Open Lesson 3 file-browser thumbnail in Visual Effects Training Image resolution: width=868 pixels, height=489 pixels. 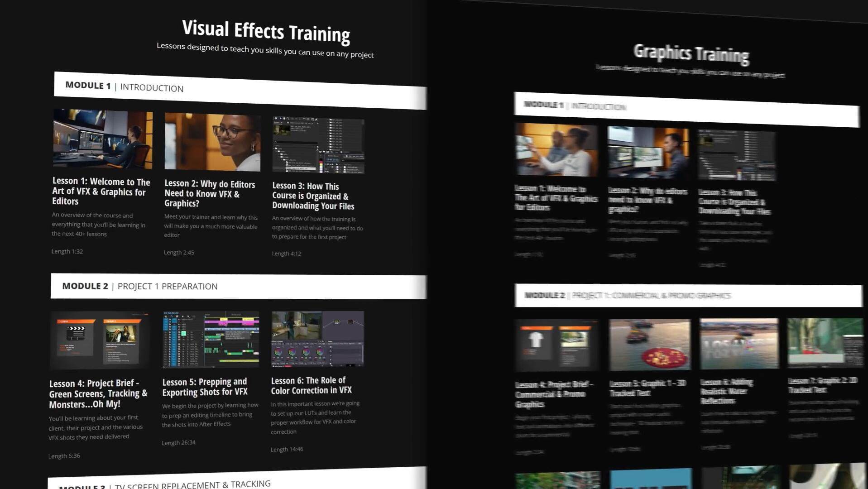click(318, 145)
